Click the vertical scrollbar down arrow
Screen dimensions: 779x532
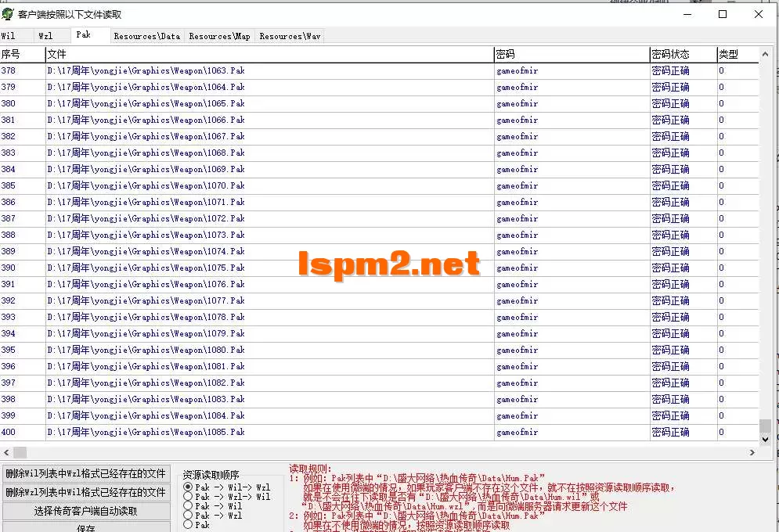point(766,439)
